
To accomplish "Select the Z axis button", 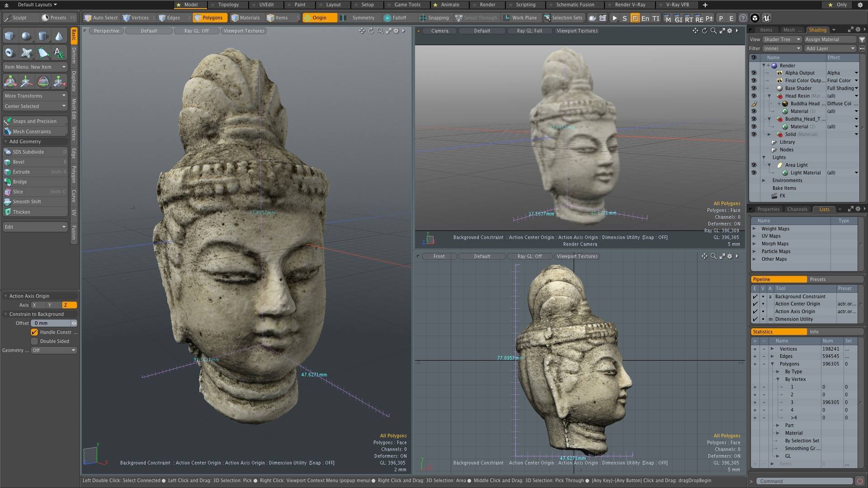I will click(x=69, y=305).
